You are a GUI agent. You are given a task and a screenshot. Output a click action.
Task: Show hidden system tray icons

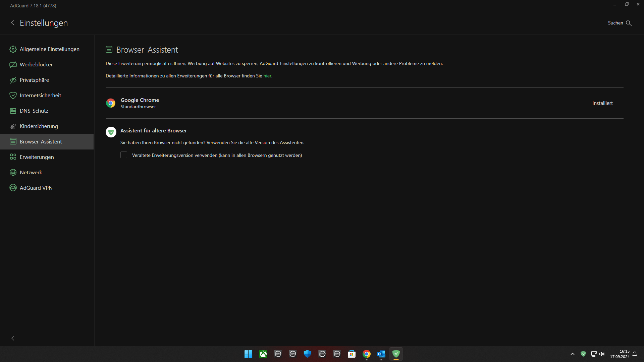pos(573,354)
